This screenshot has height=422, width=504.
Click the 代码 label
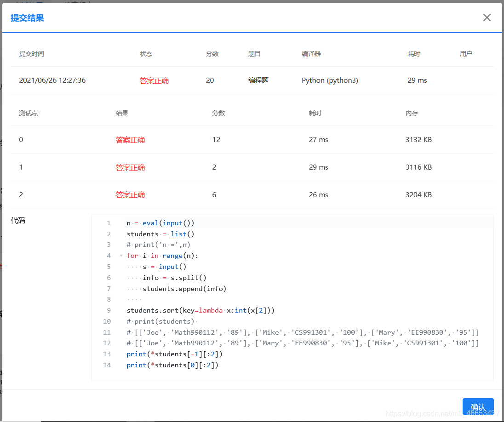17,221
